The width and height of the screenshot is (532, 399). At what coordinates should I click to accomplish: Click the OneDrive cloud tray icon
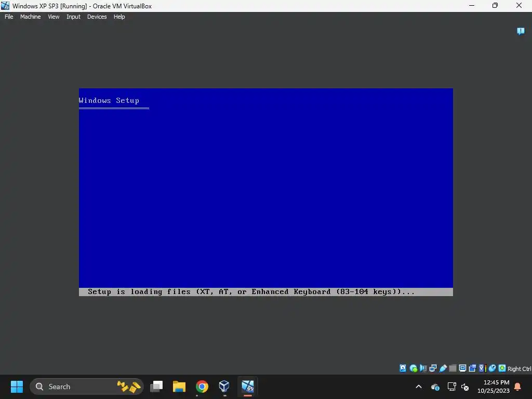[435, 387]
